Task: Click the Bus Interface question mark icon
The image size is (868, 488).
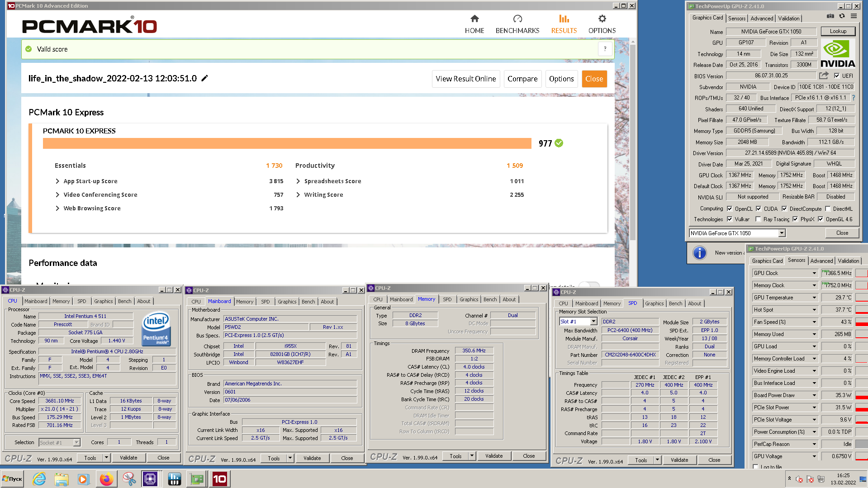Action: coord(854,98)
